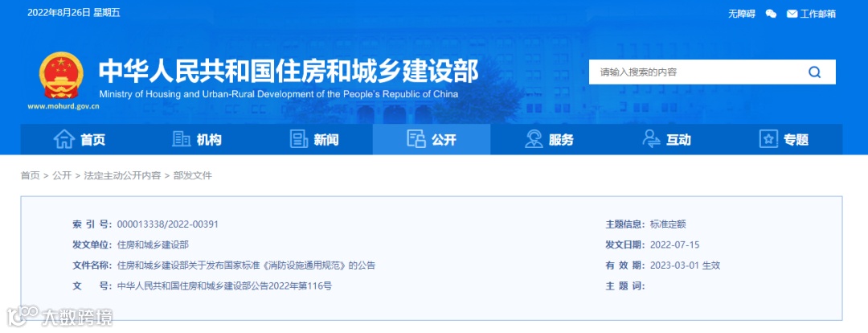Click the exchange person icon beside 互动

tap(651, 139)
